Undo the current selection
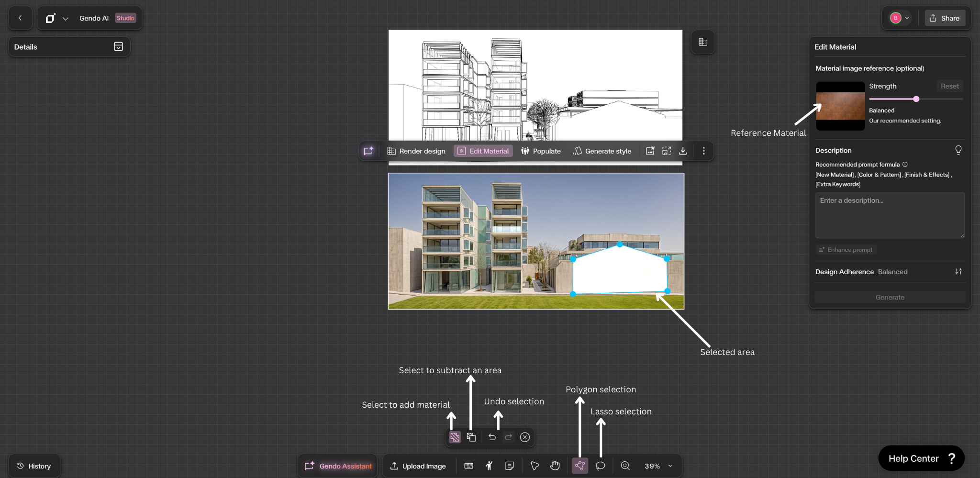This screenshot has width=980, height=478. point(491,437)
